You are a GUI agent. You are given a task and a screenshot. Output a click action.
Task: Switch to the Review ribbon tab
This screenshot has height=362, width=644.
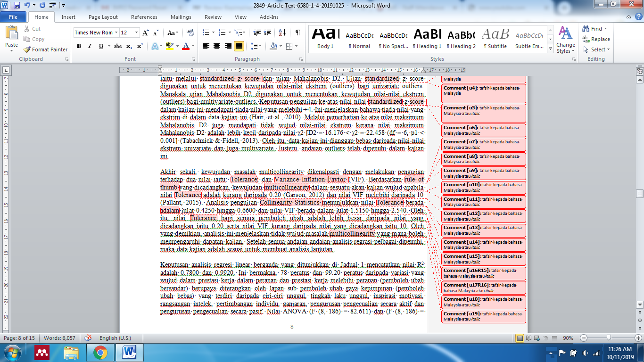[213, 17]
